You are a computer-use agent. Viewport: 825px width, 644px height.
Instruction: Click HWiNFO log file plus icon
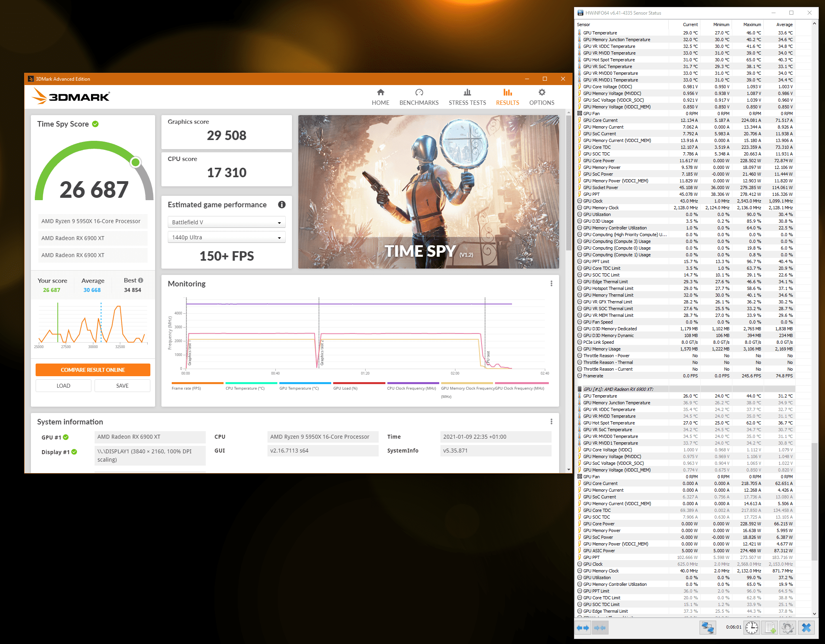click(770, 628)
